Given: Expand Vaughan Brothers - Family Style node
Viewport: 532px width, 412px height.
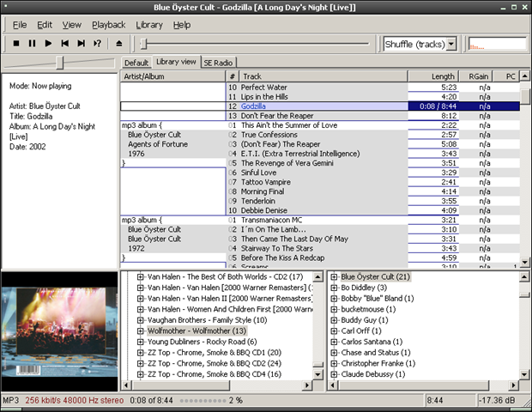Looking at the screenshot, I should [140, 320].
